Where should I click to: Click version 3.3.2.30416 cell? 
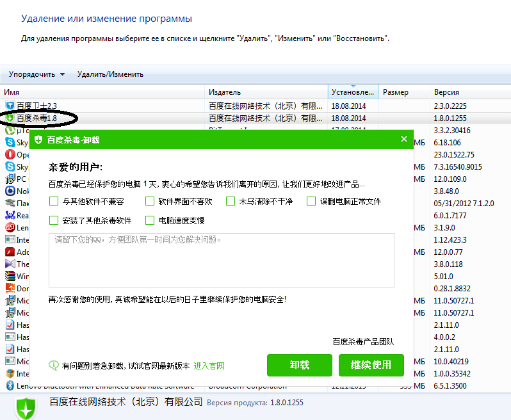tap(452, 131)
